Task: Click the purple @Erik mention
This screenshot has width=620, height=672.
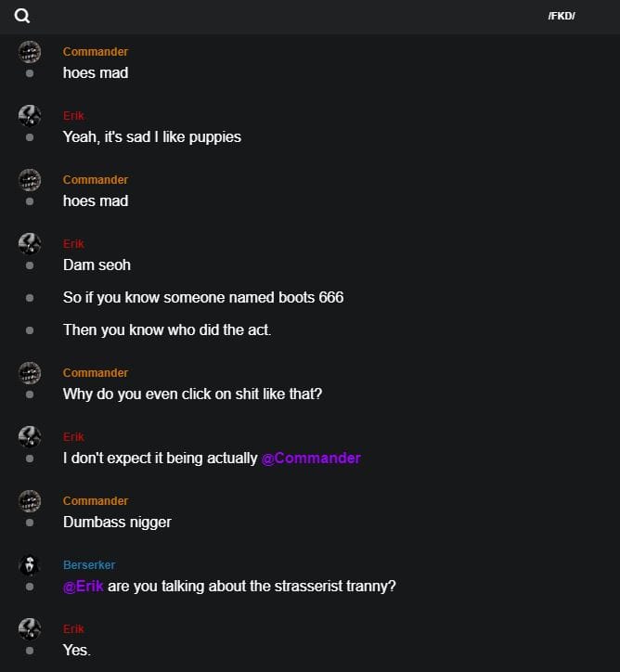Action: (x=84, y=586)
